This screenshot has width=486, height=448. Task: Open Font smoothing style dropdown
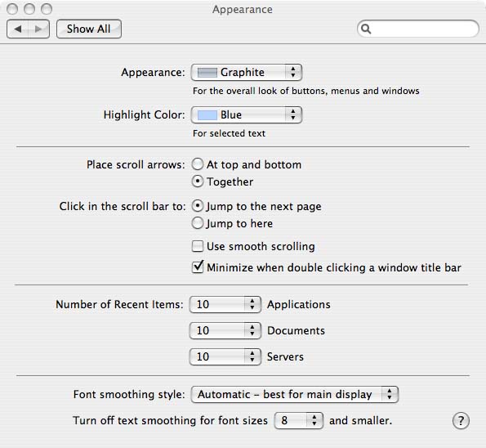click(294, 394)
